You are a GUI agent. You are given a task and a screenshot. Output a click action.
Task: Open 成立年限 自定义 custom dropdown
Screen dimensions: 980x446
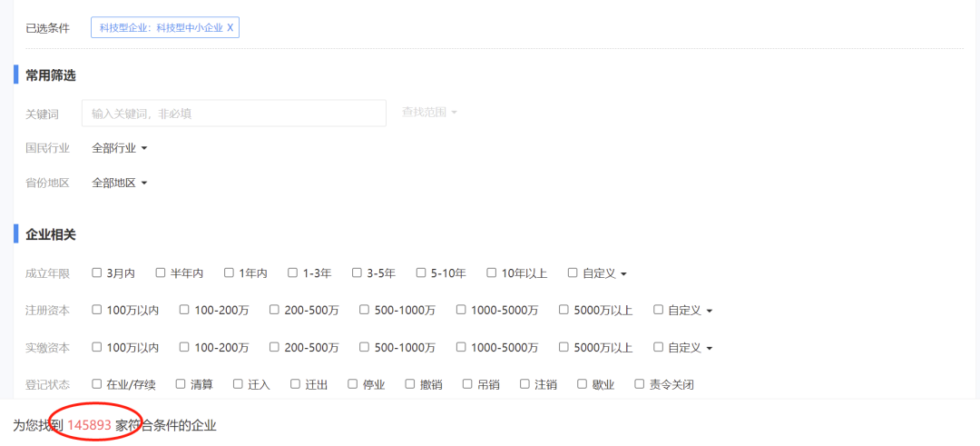pos(604,273)
